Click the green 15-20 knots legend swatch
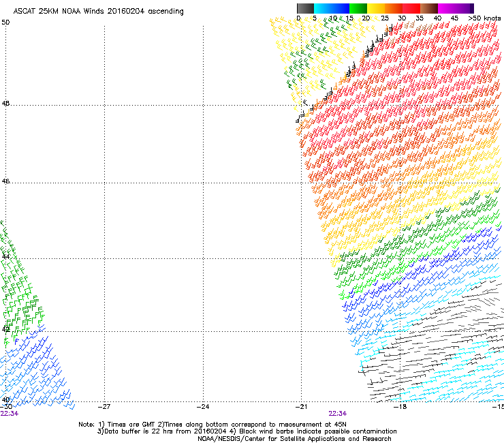Viewport: 504px width, 443px height. (x=358, y=8)
